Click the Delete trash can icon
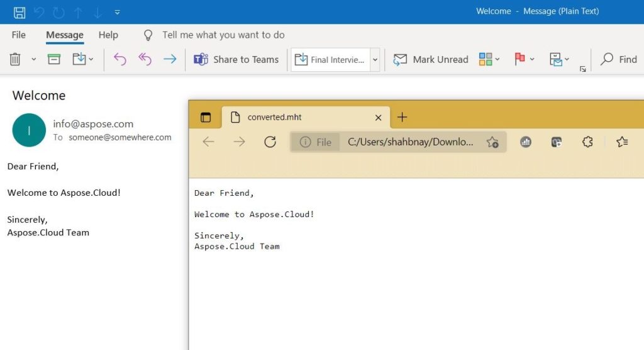The height and width of the screenshot is (350, 644). click(x=15, y=59)
